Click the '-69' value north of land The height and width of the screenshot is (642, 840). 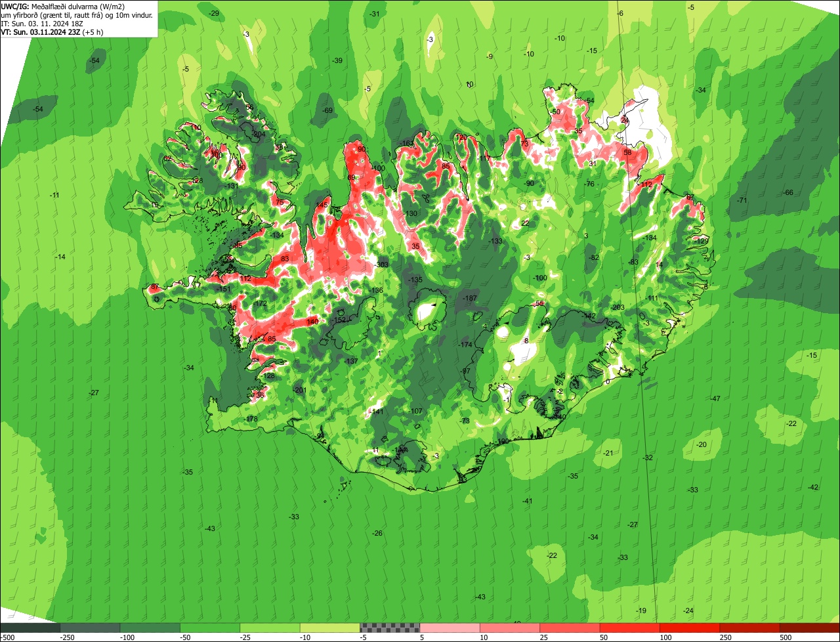tap(328, 110)
